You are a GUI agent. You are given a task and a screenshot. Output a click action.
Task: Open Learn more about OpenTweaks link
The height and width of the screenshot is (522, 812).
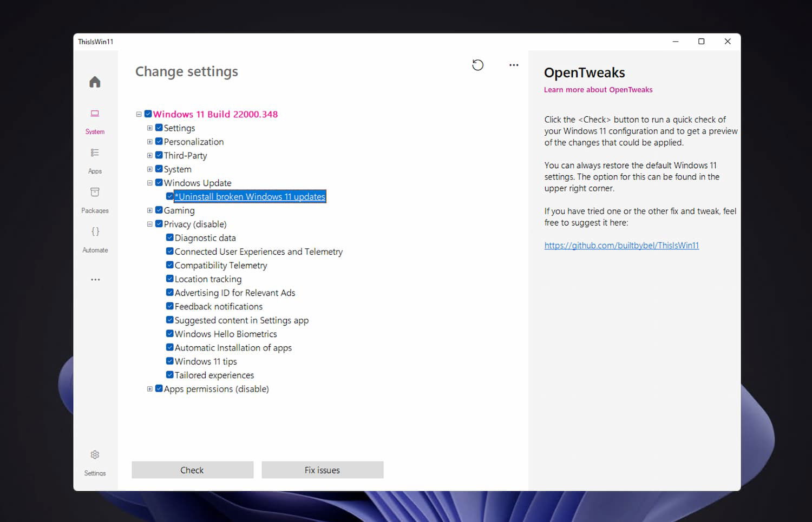[x=598, y=90]
